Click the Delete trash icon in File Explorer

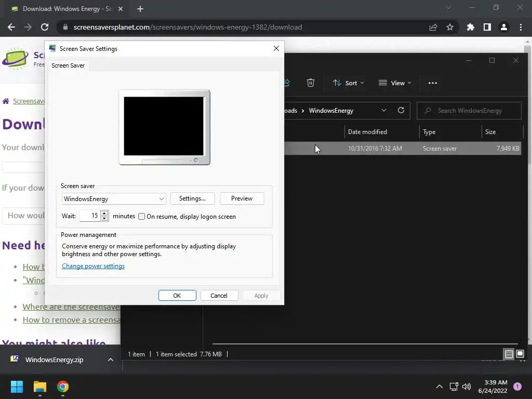pyautogui.click(x=311, y=83)
